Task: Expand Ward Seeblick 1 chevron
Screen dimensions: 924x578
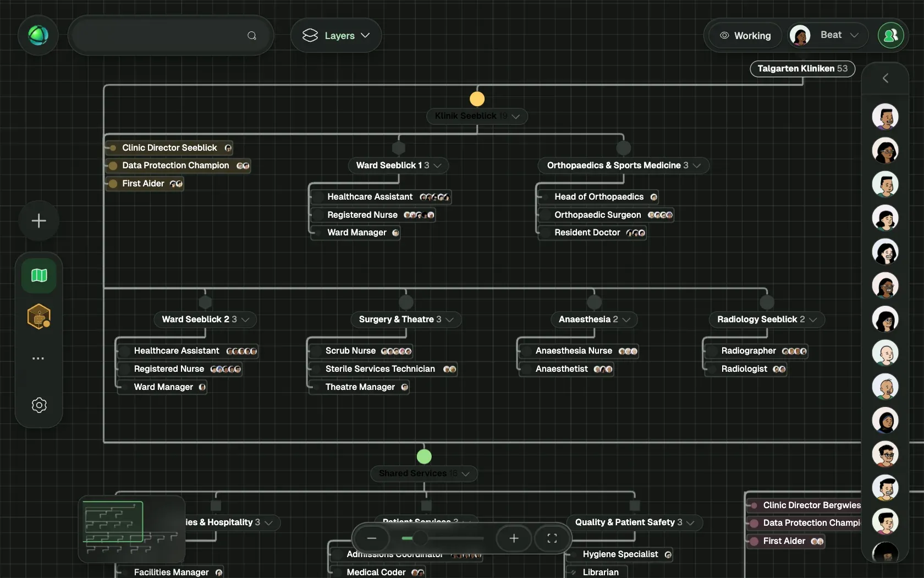Action: click(x=438, y=166)
